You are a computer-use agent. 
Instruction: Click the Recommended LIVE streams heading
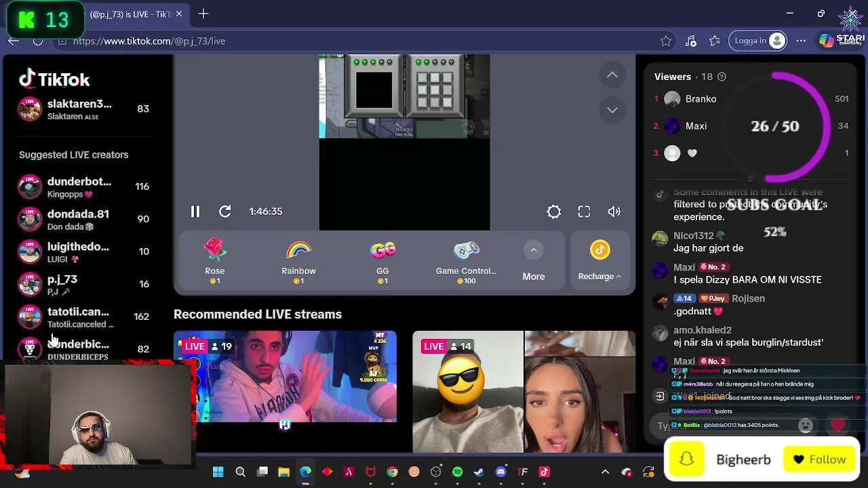(258, 314)
